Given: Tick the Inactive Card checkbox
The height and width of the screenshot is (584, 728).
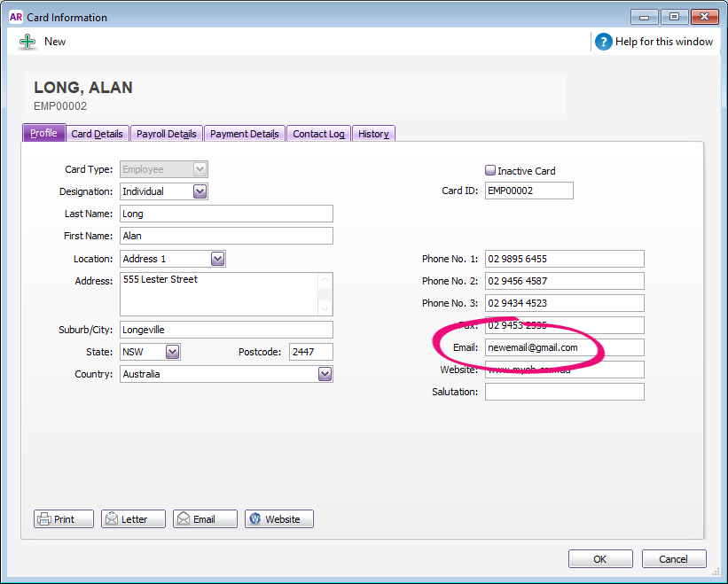Looking at the screenshot, I should 490,170.
